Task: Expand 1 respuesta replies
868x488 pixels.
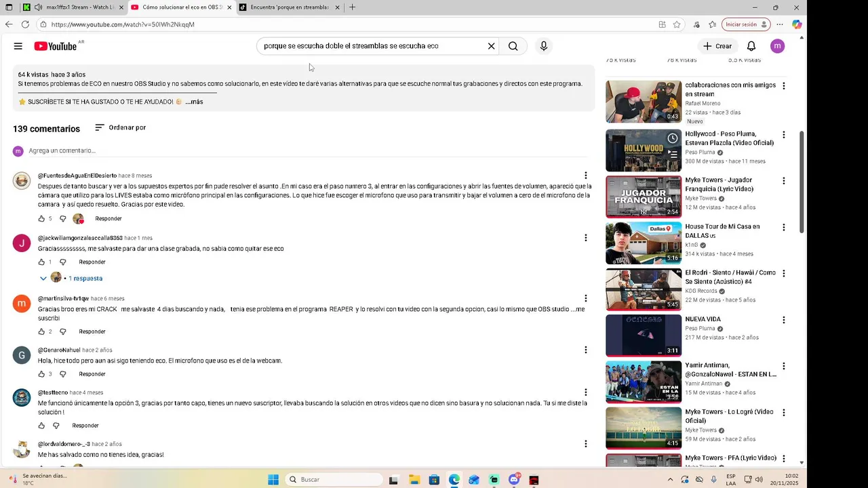Action: 71,278
